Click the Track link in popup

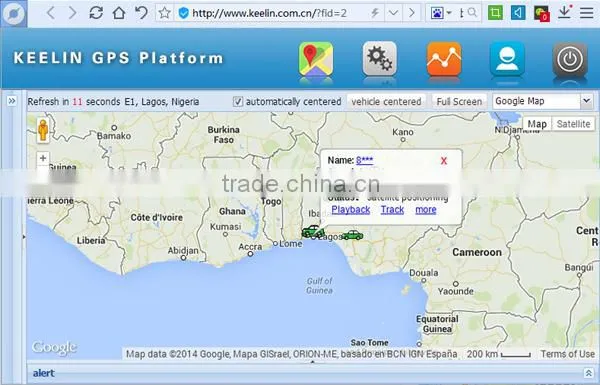392,210
